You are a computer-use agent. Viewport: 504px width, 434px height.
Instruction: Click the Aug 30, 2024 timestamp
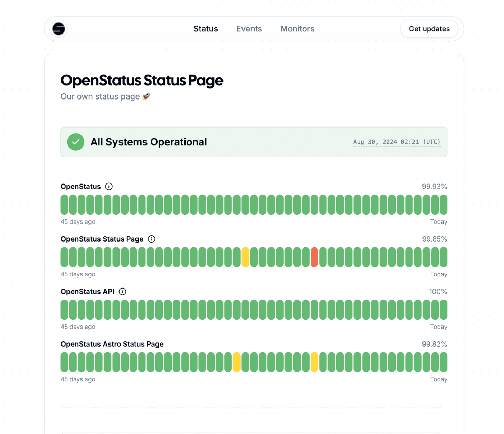tap(397, 142)
